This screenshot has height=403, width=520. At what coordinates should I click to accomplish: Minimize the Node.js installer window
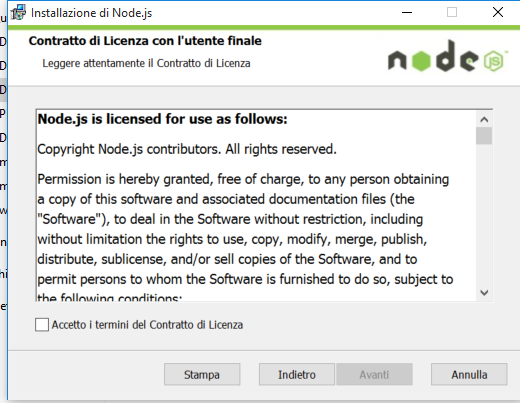coord(407,12)
